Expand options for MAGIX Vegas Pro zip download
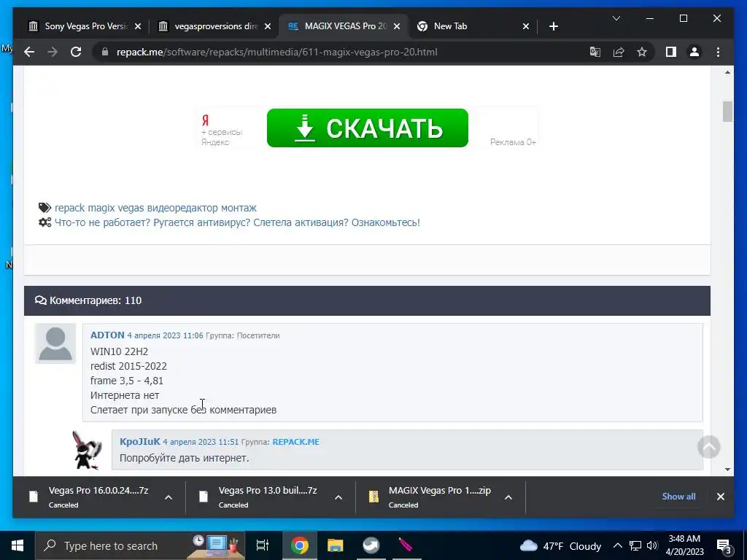The image size is (747, 560). click(x=508, y=497)
